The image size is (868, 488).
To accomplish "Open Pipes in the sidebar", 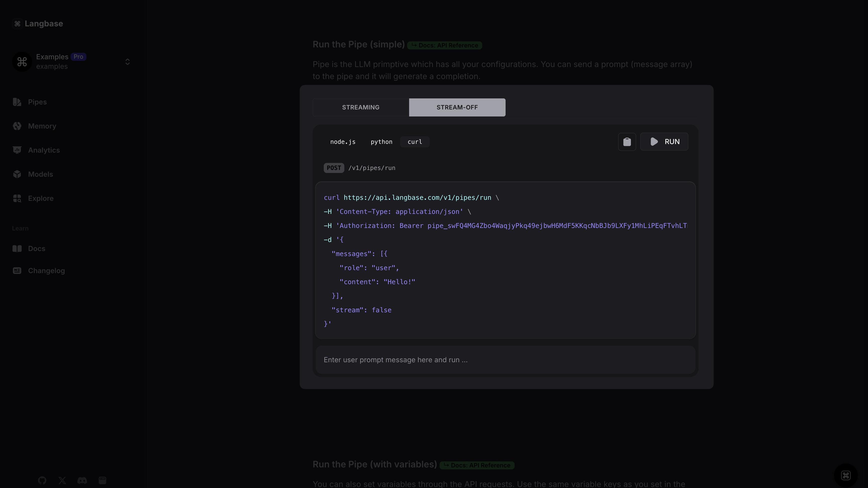I will click(x=37, y=102).
